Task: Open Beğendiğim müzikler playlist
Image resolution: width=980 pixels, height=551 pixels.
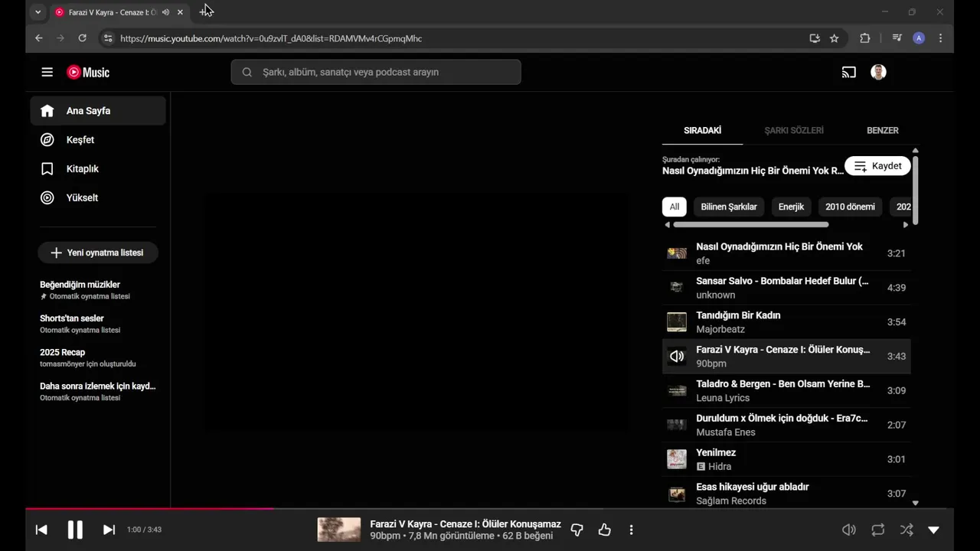Action: click(x=98, y=290)
